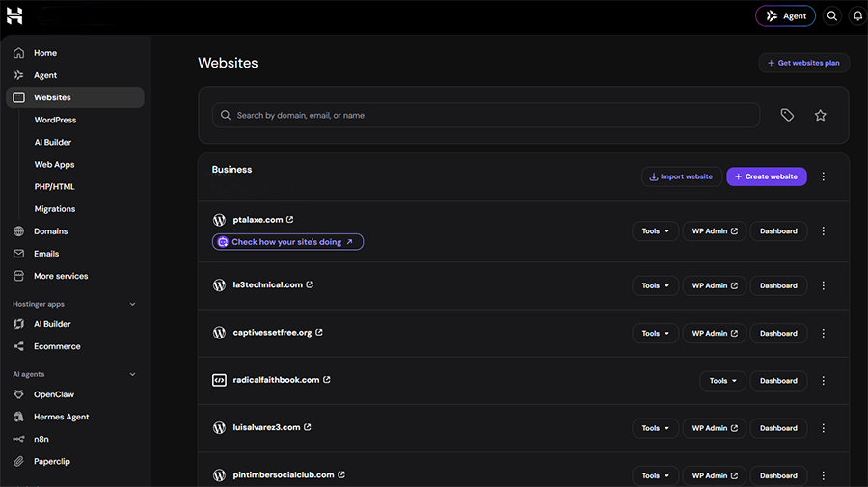Open external link icon for la3technical.com

(310, 284)
